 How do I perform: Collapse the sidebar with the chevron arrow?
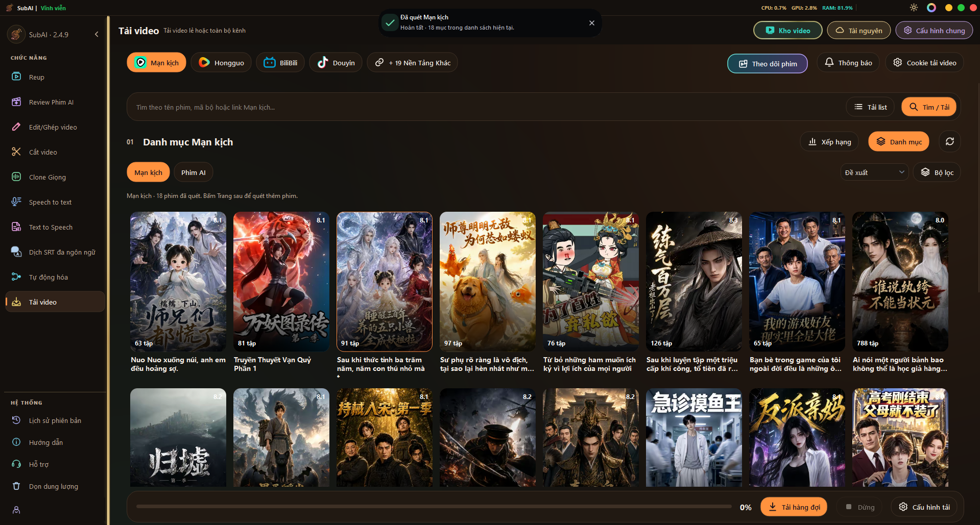click(97, 34)
